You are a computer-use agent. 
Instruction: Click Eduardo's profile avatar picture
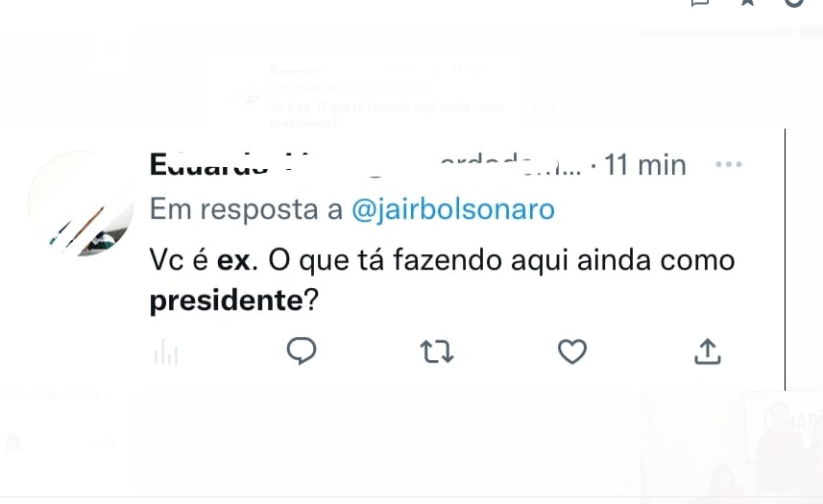tap(82, 204)
